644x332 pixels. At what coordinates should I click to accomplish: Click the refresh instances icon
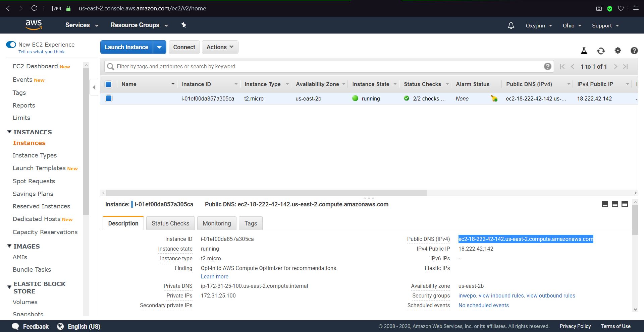click(x=601, y=51)
